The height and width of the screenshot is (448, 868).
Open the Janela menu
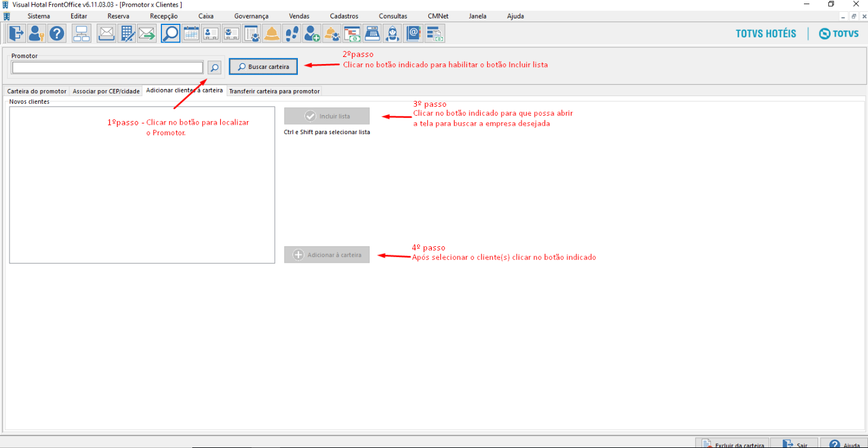[478, 16]
